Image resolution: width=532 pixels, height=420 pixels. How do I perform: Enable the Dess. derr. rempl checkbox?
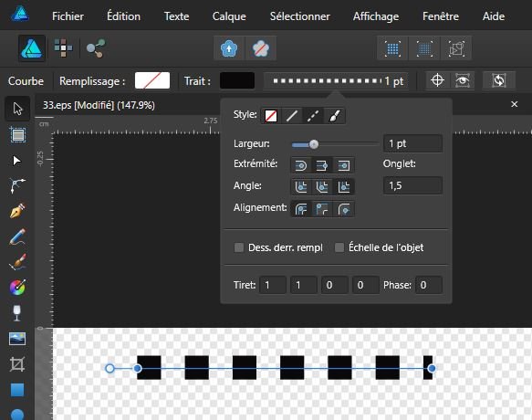(x=239, y=247)
